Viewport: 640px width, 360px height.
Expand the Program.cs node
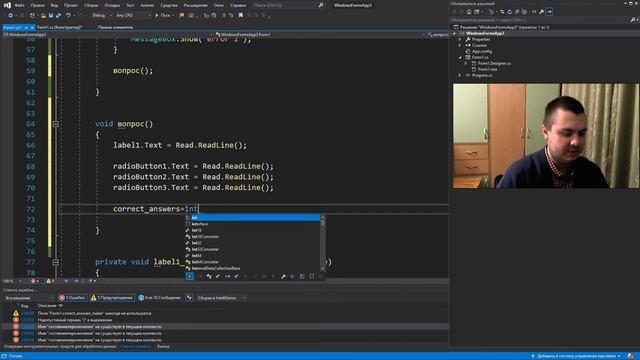pos(460,76)
